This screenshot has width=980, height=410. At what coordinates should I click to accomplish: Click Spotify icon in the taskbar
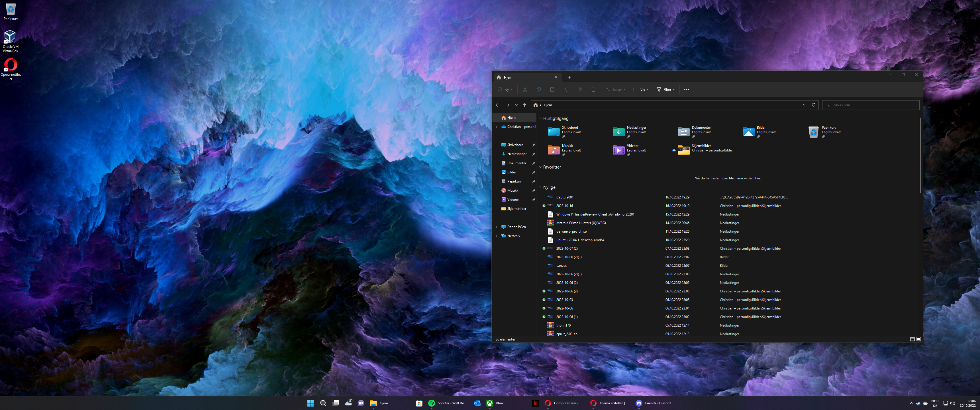[431, 403]
